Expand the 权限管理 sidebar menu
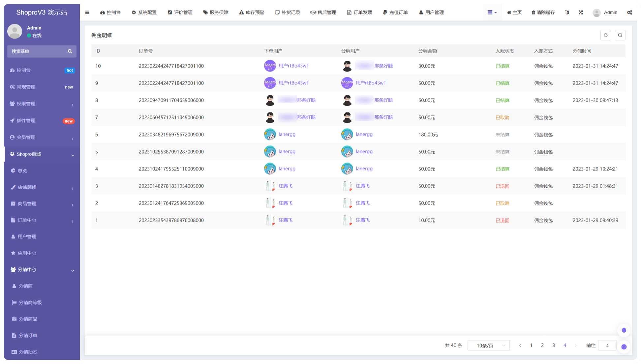 click(42, 104)
